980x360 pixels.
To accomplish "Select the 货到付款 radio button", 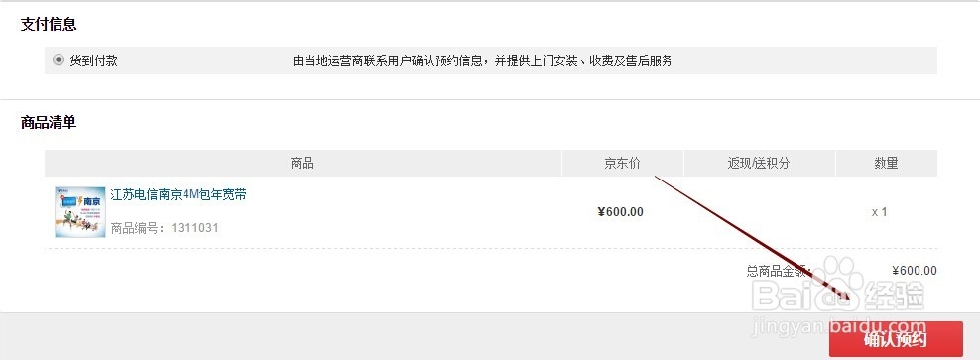I will (59, 60).
